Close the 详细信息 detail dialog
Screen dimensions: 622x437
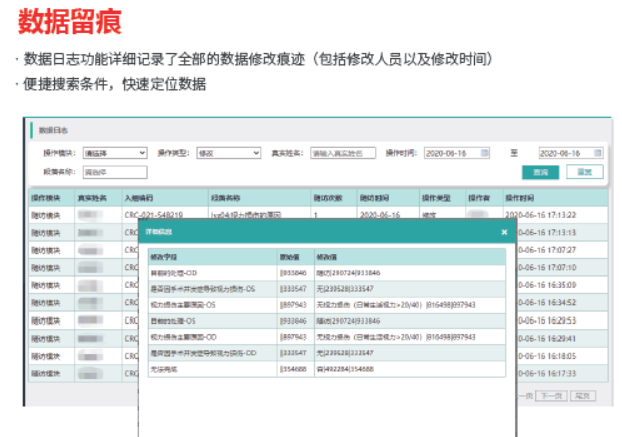tap(504, 232)
